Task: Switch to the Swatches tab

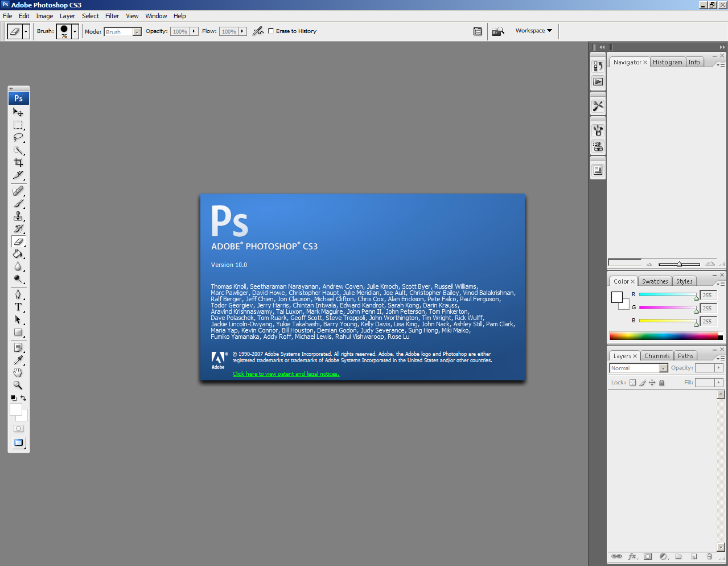Action: [x=655, y=281]
